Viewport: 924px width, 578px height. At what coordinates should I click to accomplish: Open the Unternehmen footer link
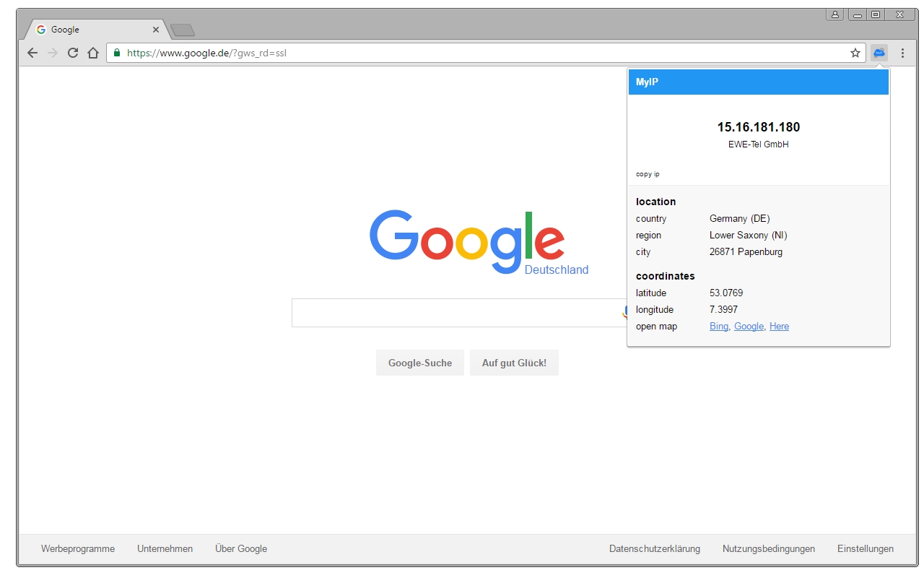coord(165,549)
